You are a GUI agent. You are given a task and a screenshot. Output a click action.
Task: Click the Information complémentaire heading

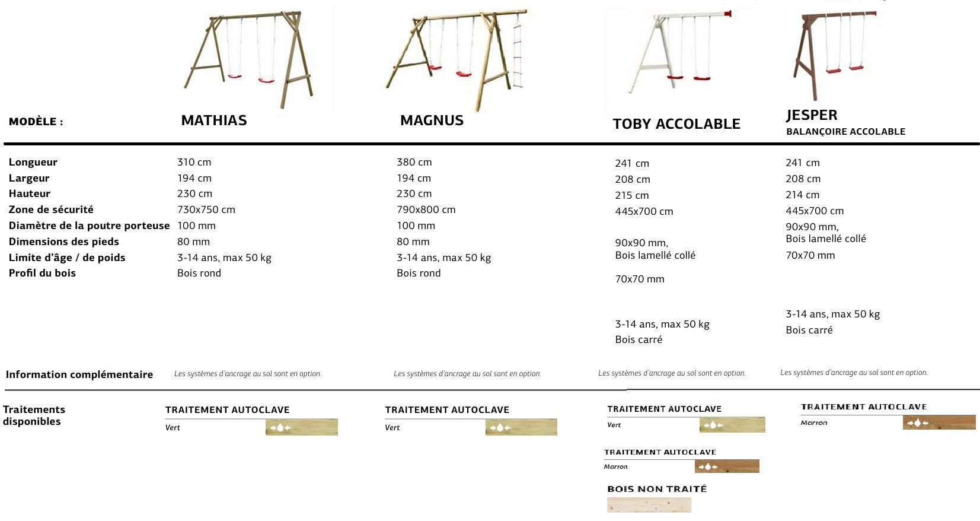click(79, 374)
